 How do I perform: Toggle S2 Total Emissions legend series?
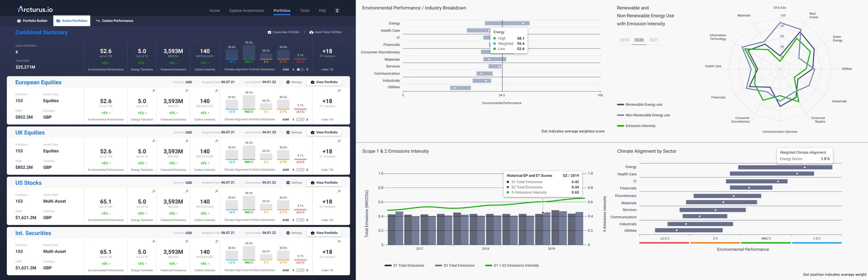455,266
